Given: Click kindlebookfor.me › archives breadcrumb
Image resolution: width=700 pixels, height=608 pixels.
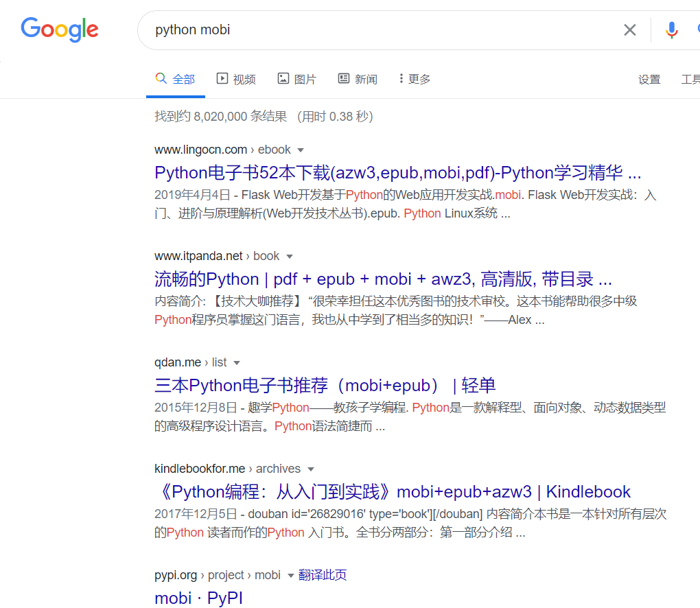Looking at the screenshot, I should (228, 469).
